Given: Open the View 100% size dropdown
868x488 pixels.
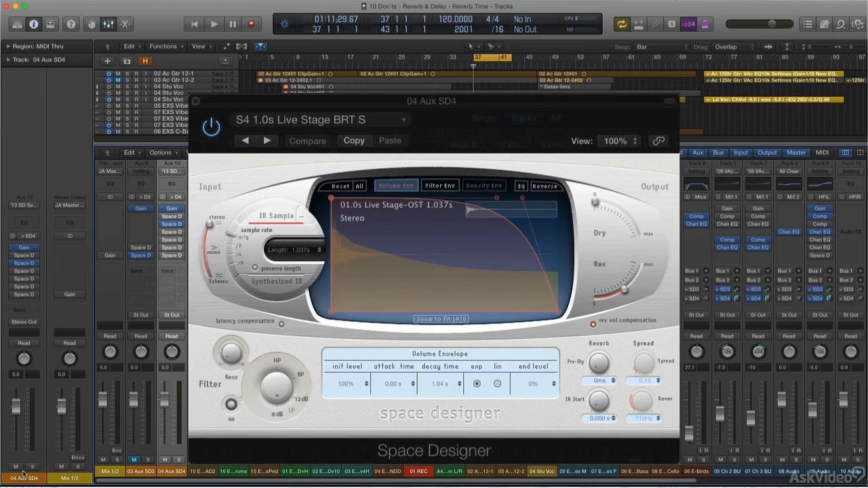Looking at the screenshot, I should (x=619, y=141).
